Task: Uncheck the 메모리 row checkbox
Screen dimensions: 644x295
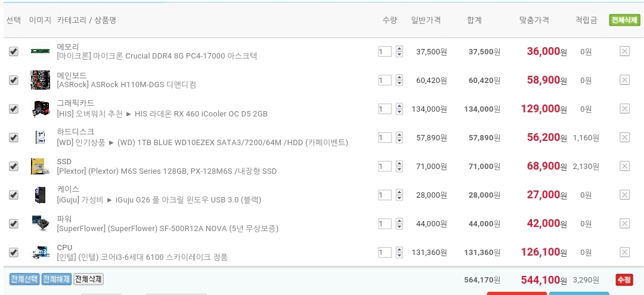Action: pyautogui.click(x=14, y=51)
